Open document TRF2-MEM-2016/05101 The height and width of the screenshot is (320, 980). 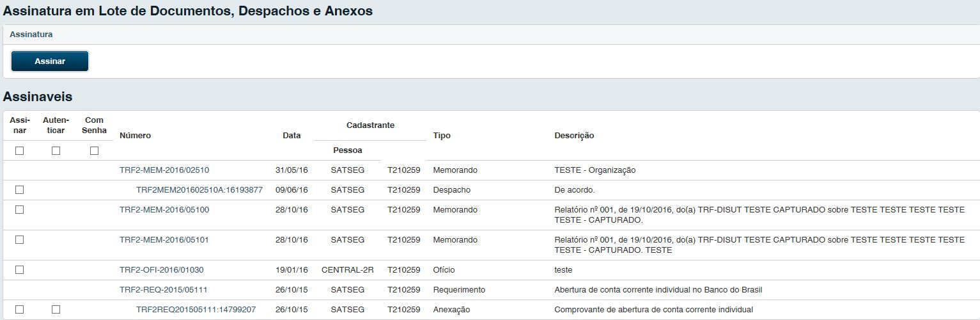164,240
